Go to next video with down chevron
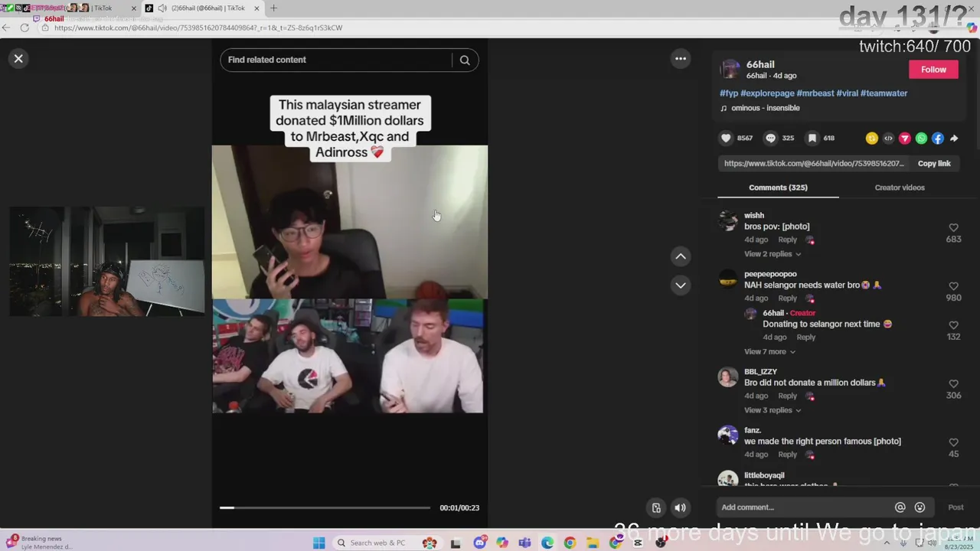The width and height of the screenshot is (980, 551). click(x=681, y=285)
